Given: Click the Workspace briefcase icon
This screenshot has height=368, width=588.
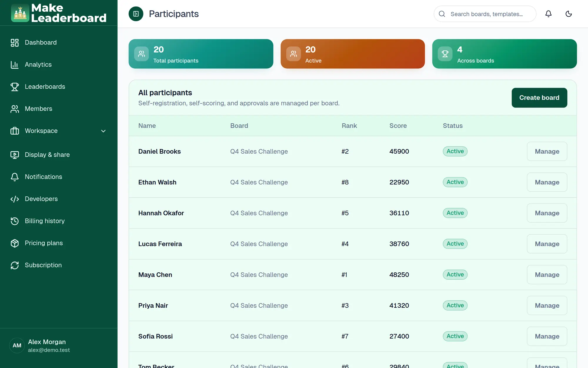Looking at the screenshot, I should tap(14, 131).
